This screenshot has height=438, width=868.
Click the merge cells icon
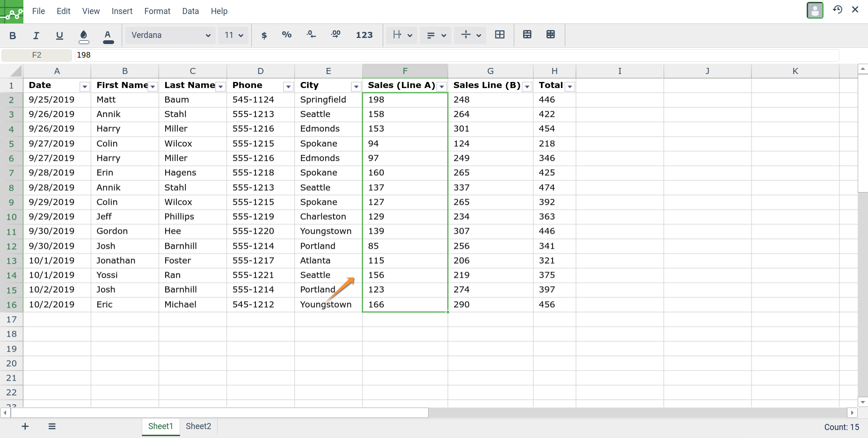pyautogui.click(x=500, y=35)
